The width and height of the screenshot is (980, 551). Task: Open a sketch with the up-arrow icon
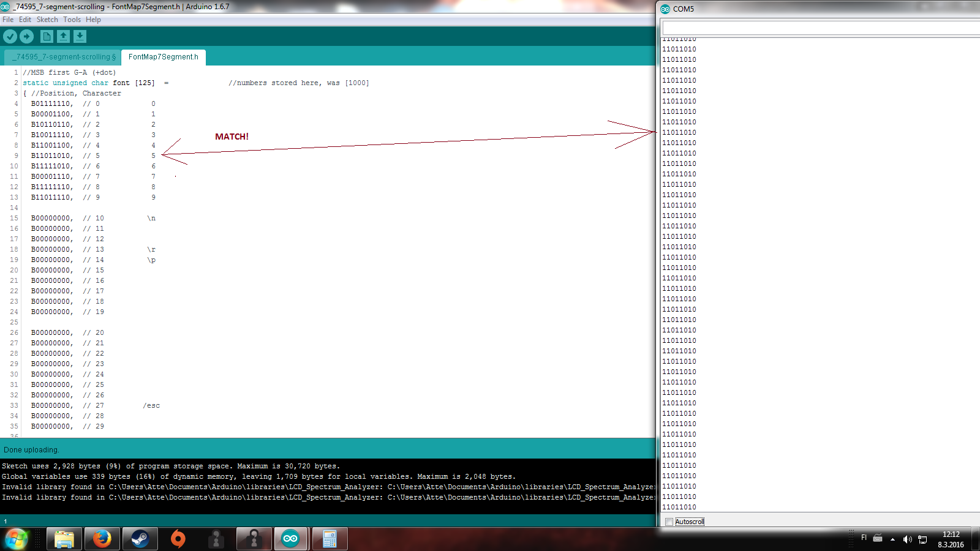[63, 37]
